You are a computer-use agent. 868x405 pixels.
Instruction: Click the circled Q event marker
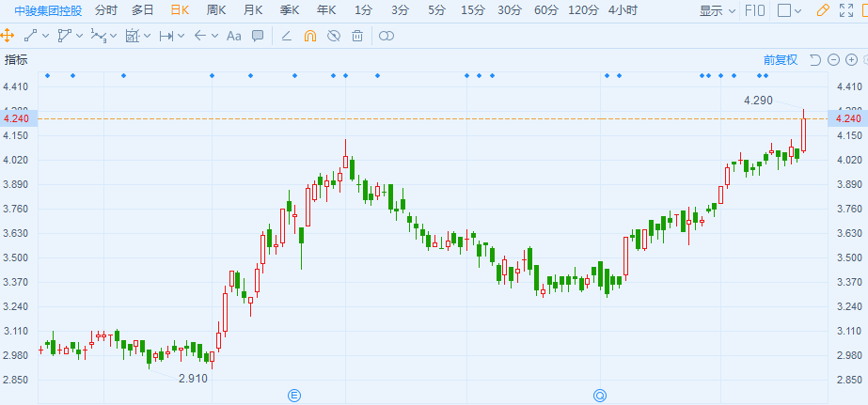tap(601, 395)
